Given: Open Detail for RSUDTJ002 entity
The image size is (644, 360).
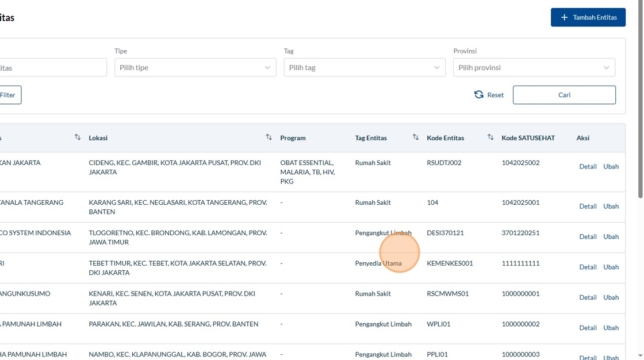Looking at the screenshot, I should pyautogui.click(x=588, y=167).
